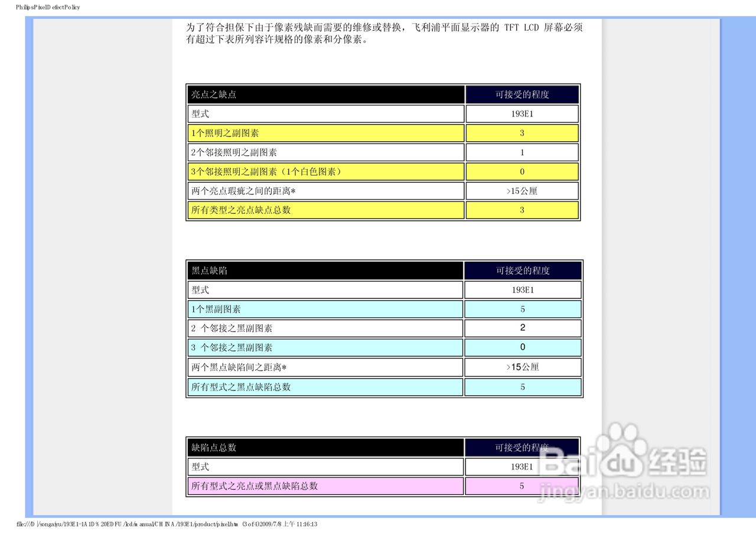Click 型式 label in the 亮点之缺点 table
The width and height of the screenshot is (756, 534).
pyautogui.click(x=326, y=114)
